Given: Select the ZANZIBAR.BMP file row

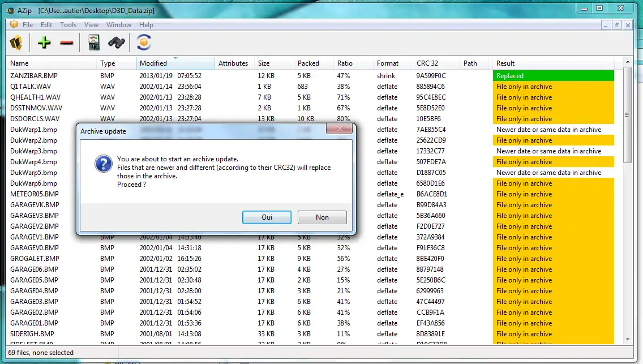Looking at the screenshot, I should click(x=34, y=76).
